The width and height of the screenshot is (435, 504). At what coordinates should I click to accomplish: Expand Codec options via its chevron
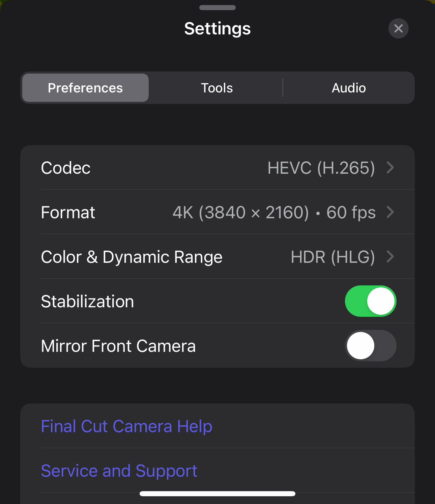tap(390, 167)
